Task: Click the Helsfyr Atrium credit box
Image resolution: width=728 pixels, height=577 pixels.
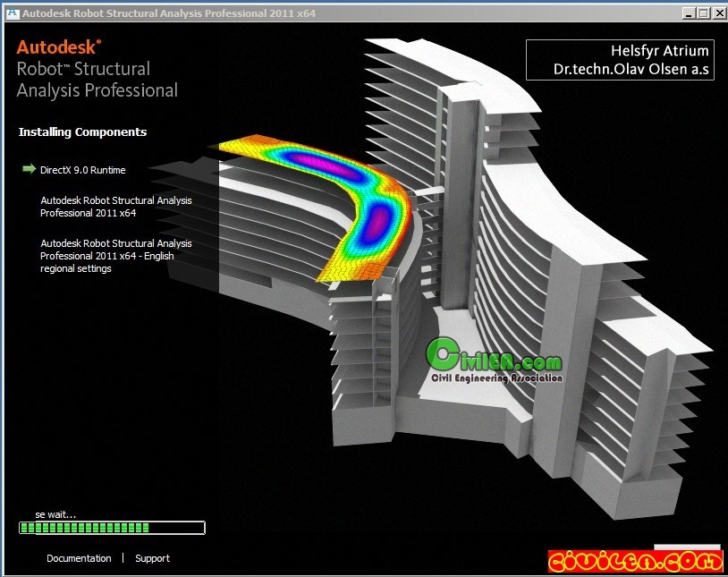Action: pos(620,60)
